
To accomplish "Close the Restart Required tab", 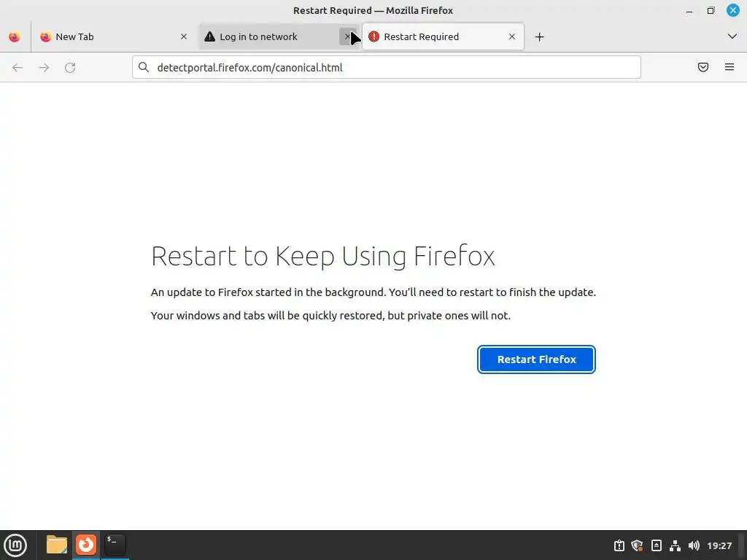I will click(x=511, y=36).
